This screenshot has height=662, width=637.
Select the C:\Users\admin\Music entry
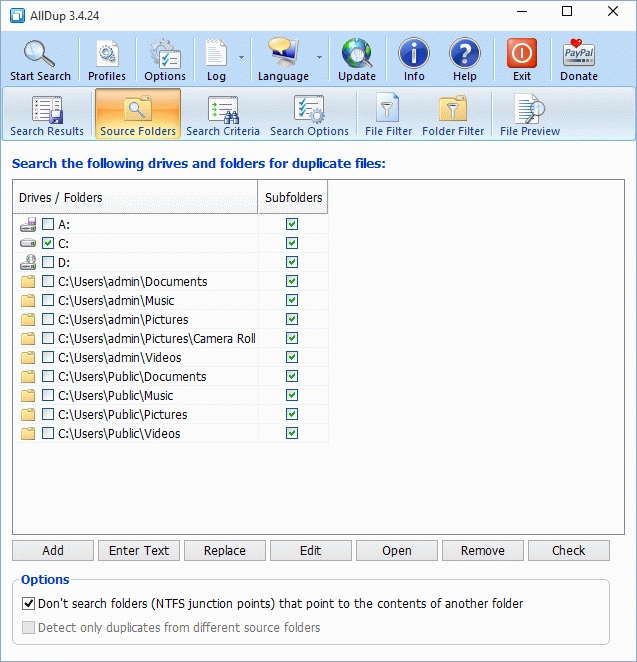[x=116, y=301]
